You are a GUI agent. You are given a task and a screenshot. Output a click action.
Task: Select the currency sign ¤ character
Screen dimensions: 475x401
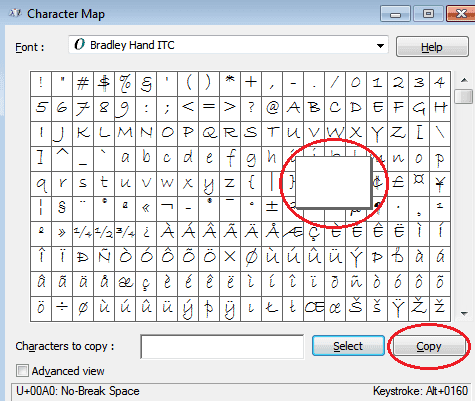coord(419,183)
